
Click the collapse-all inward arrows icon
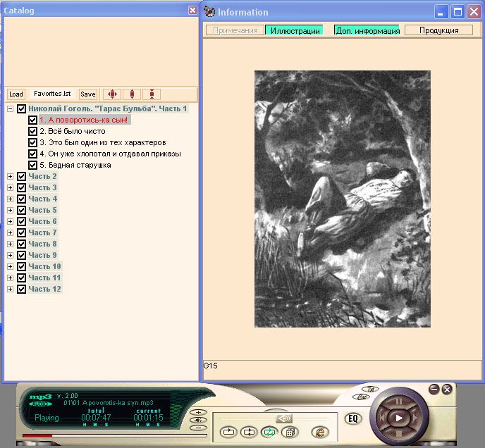152,94
